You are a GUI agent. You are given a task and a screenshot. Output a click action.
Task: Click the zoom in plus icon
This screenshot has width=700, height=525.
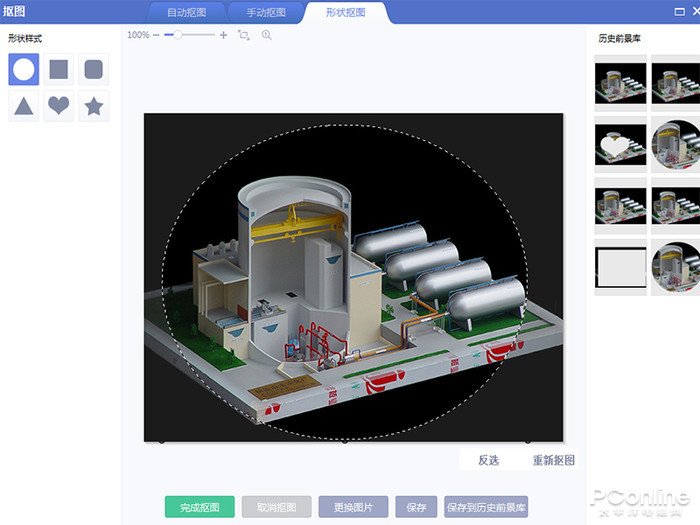[223, 35]
